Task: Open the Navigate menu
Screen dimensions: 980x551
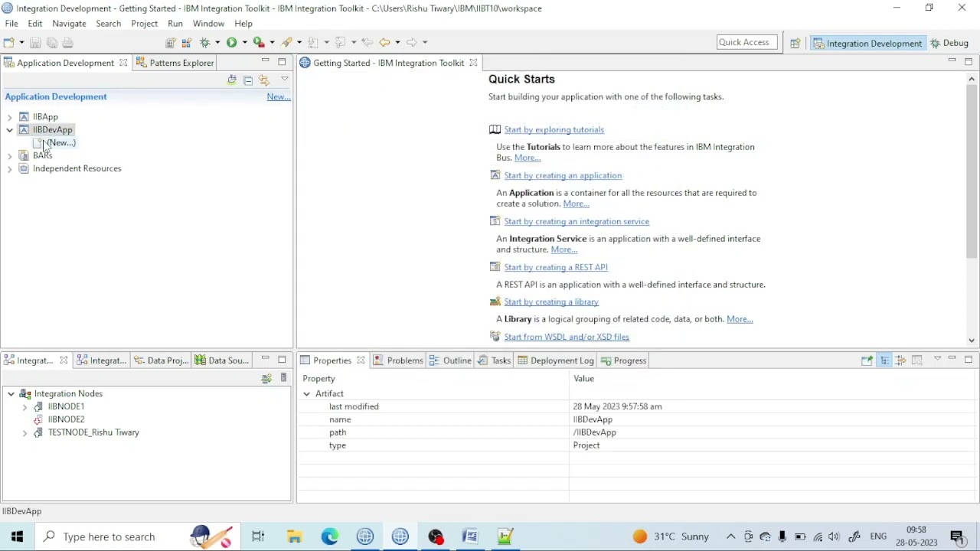Action: click(69, 24)
